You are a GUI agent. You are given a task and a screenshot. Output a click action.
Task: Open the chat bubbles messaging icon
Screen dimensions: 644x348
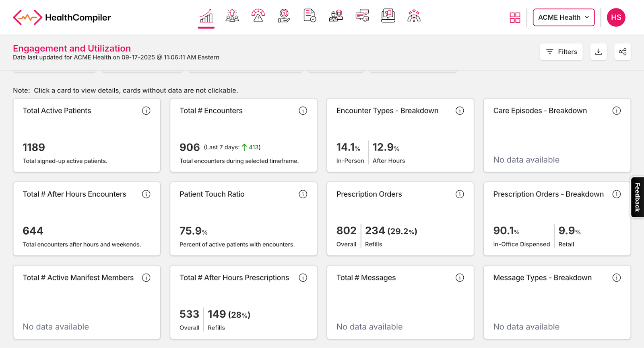[x=362, y=16]
